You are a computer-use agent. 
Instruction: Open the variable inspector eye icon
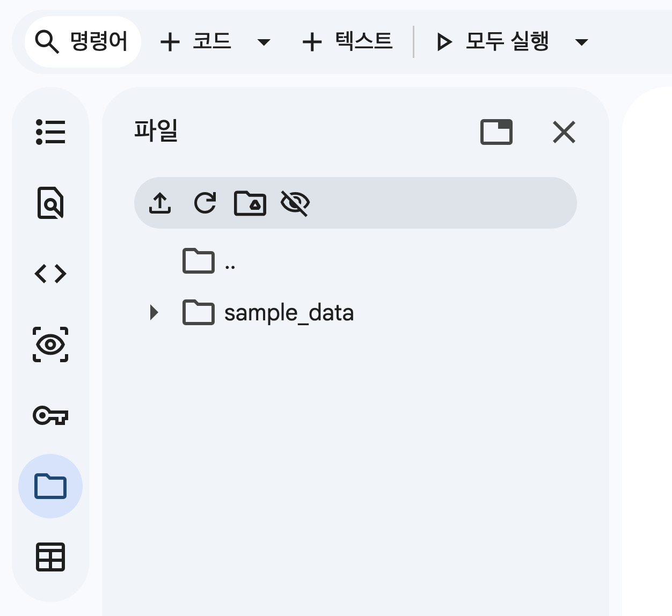click(x=50, y=344)
